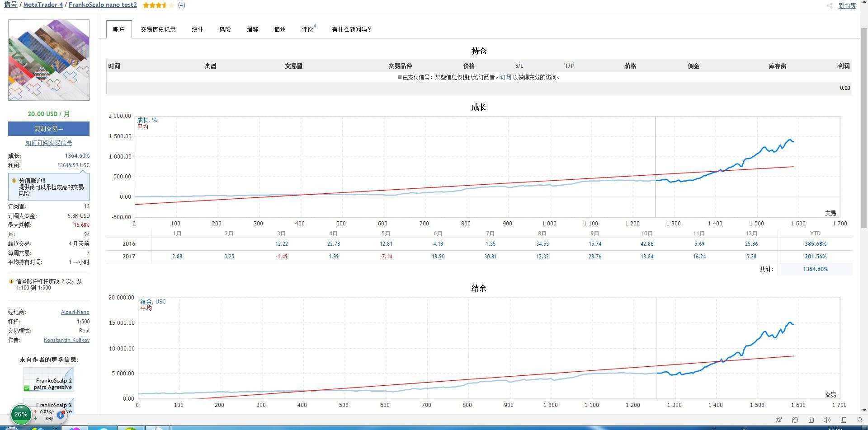Click the trash bin icon in status bar
The height and width of the screenshot is (430, 868).
coord(811,420)
